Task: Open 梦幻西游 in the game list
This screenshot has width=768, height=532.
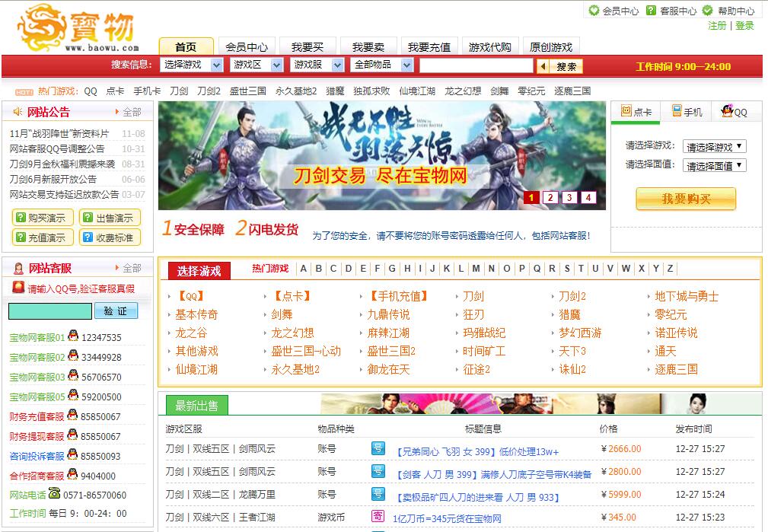Action: [581, 333]
